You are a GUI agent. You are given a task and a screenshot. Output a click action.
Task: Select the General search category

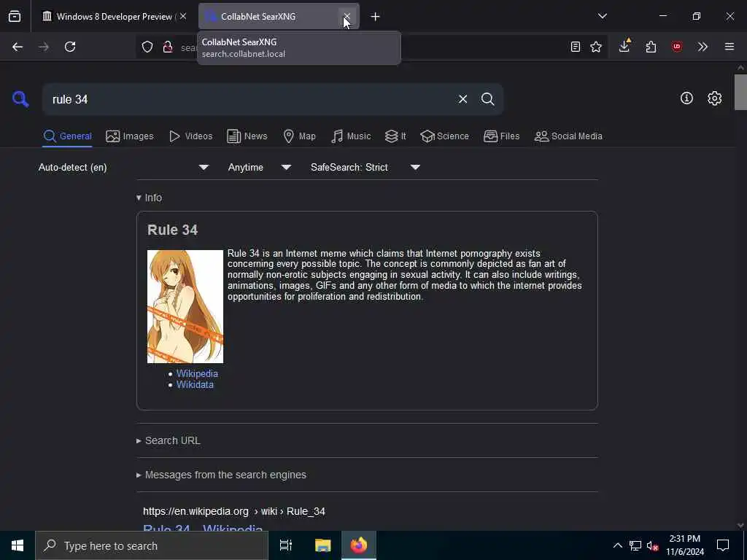67,136
